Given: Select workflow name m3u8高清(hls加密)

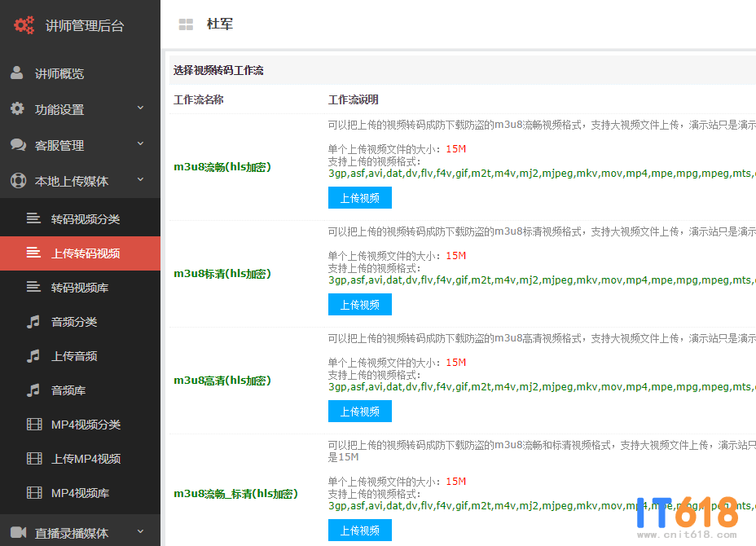Looking at the screenshot, I should 222,380.
